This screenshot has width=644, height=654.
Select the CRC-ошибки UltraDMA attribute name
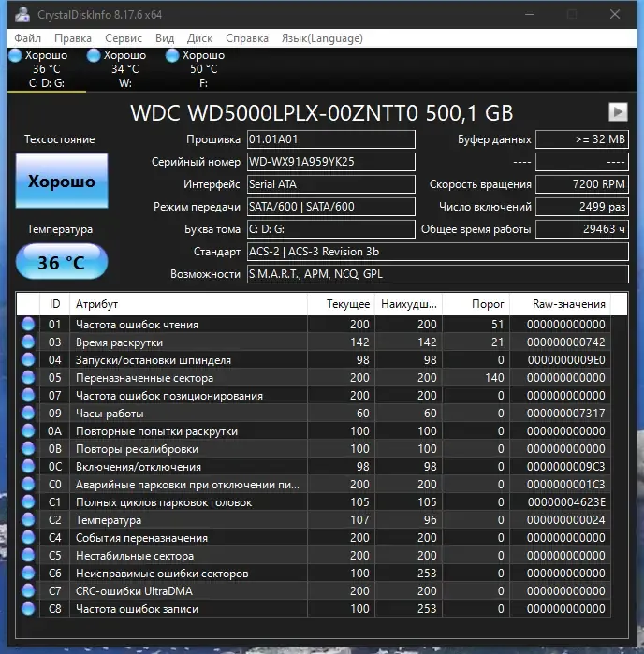[x=134, y=591]
